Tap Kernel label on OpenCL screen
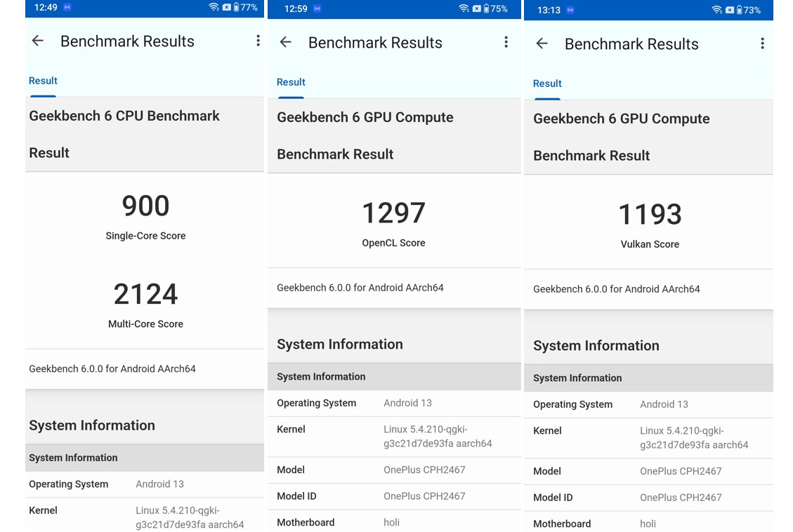This screenshot has width=793, height=532. [x=291, y=429]
